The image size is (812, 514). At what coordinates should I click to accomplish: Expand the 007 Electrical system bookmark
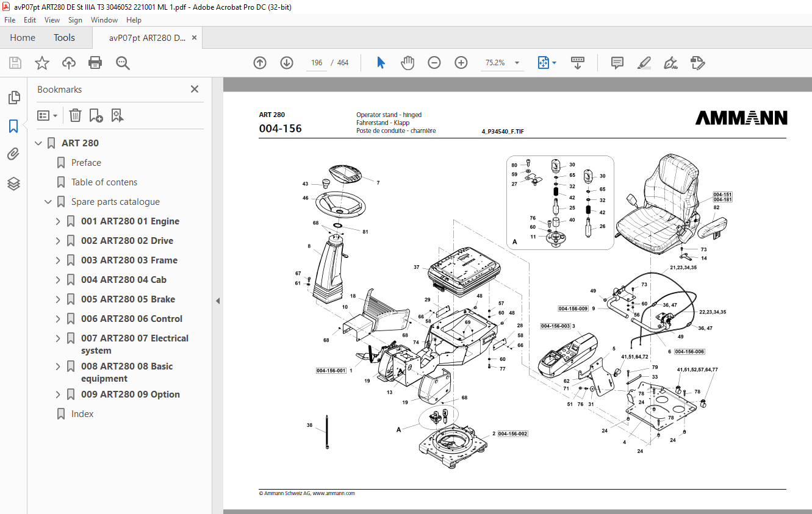pyautogui.click(x=58, y=338)
